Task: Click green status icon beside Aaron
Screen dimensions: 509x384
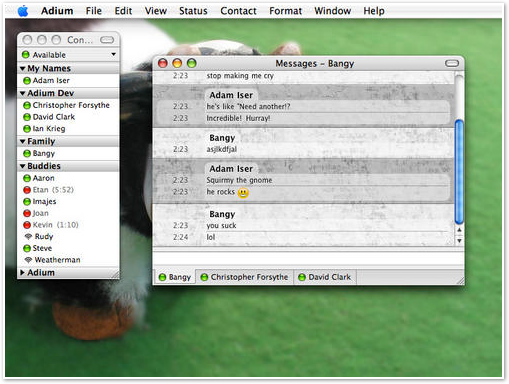Action: (27, 178)
